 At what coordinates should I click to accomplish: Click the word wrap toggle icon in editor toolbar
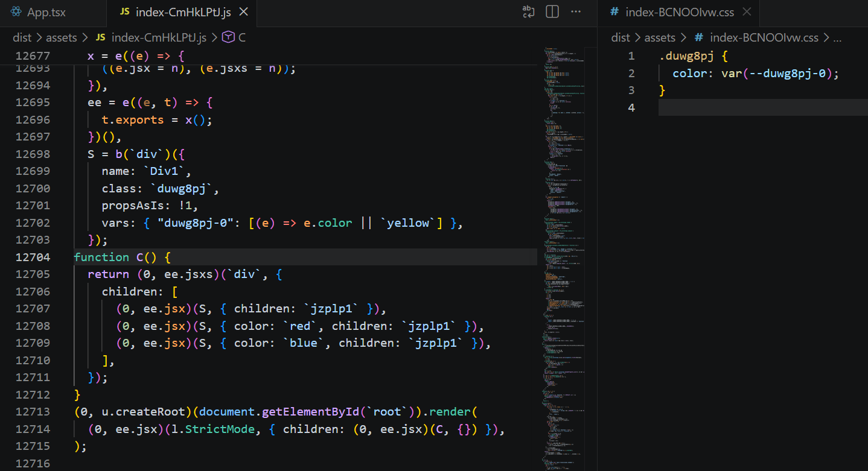(x=528, y=12)
